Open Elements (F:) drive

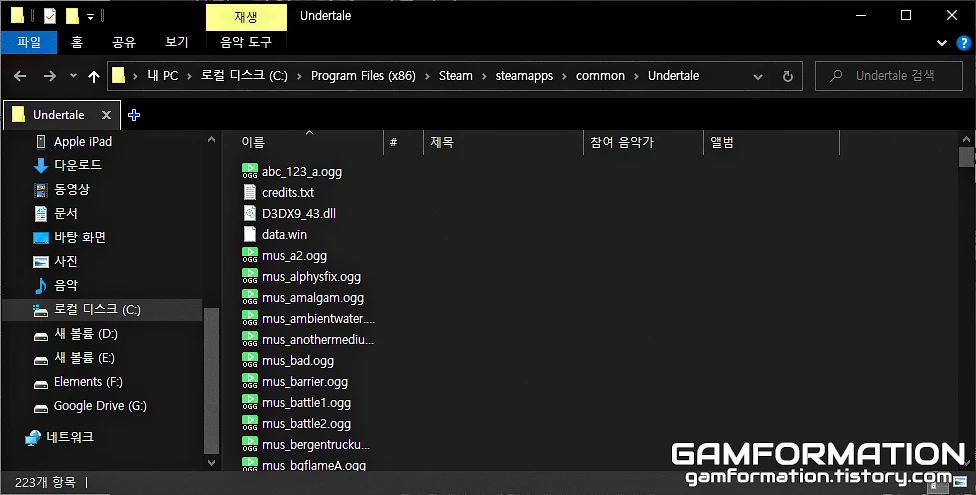point(88,382)
